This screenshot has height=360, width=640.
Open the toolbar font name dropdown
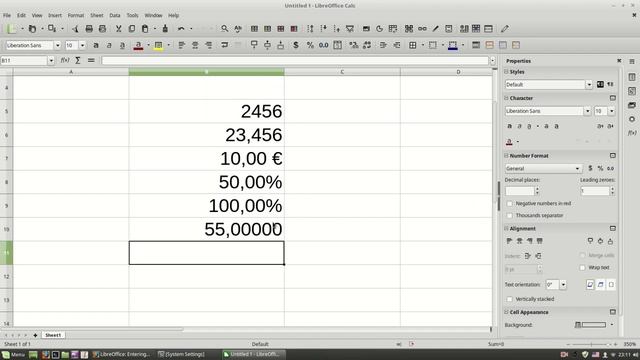tap(58, 45)
